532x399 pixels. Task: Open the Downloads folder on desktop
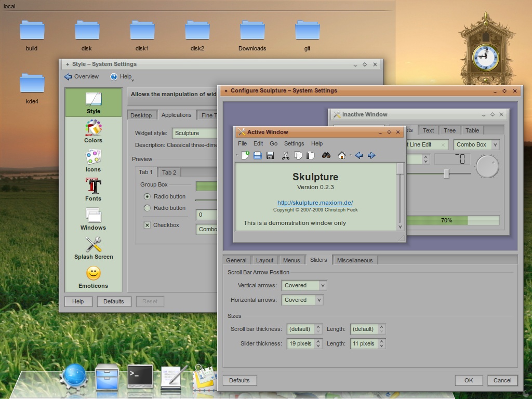[252, 35]
